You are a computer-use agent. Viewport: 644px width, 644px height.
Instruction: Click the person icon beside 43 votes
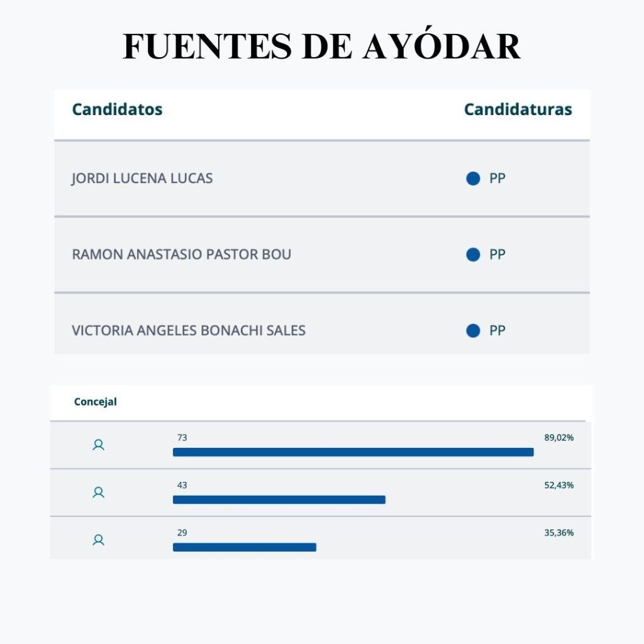pos(98,492)
